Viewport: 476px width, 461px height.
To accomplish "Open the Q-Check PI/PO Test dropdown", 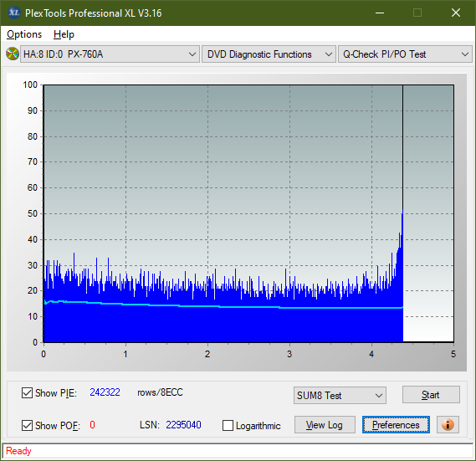I will [x=405, y=54].
